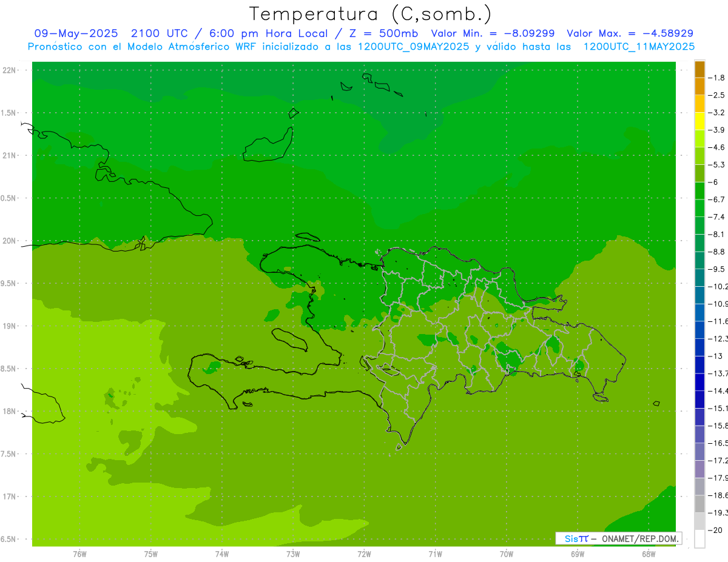Click the 'Temperatura (C,somb.)' chart title
Screen dimensions: 728x562
[371, 14]
